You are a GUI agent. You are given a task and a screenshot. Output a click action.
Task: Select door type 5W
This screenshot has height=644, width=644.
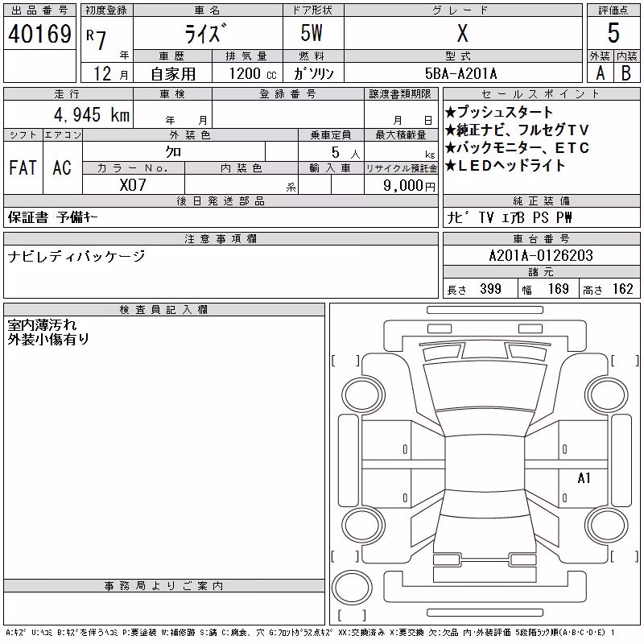click(312, 33)
